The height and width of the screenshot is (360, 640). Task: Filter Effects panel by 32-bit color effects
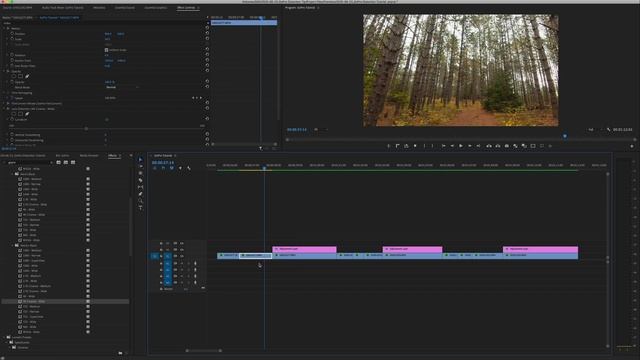tap(66, 162)
